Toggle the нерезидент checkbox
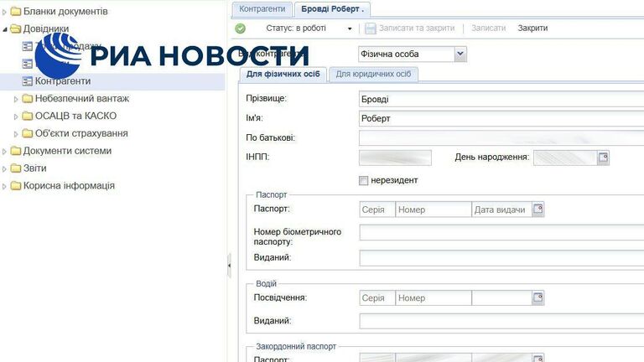 pos(363,181)
